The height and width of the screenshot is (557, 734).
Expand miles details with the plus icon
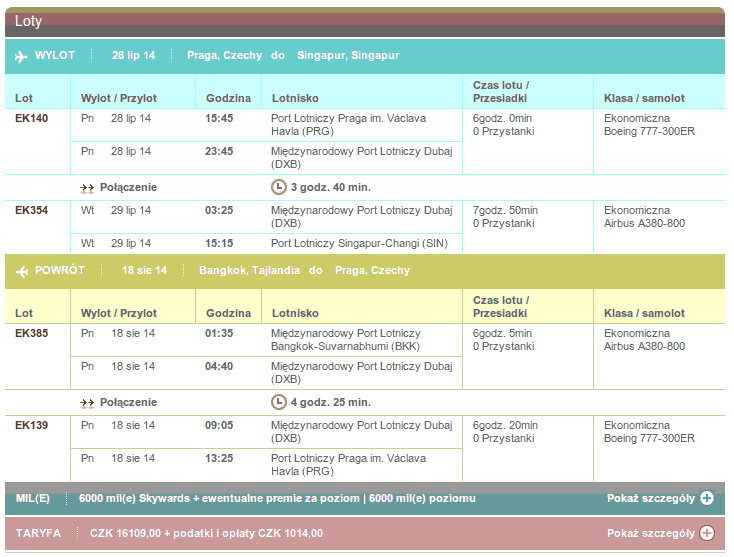pos(707,498)
